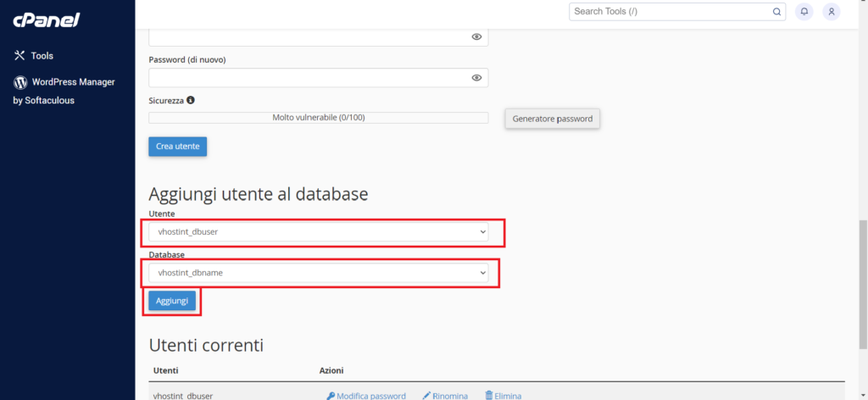Click the trash icon beside Elimina

point(489,396)
